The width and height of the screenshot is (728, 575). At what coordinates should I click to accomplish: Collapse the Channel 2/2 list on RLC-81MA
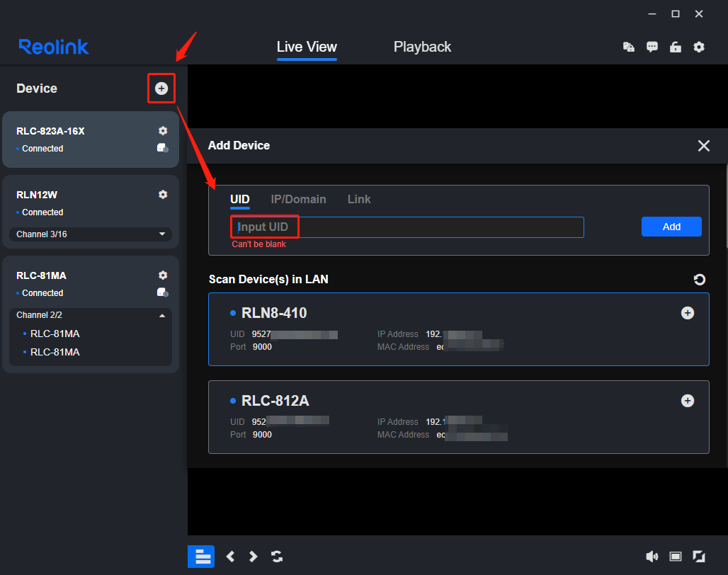tap(163, 314)
